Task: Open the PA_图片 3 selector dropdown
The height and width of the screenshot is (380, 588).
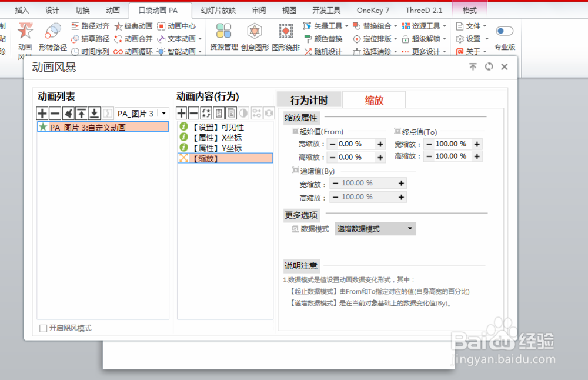Action: (x=163, y=113)
